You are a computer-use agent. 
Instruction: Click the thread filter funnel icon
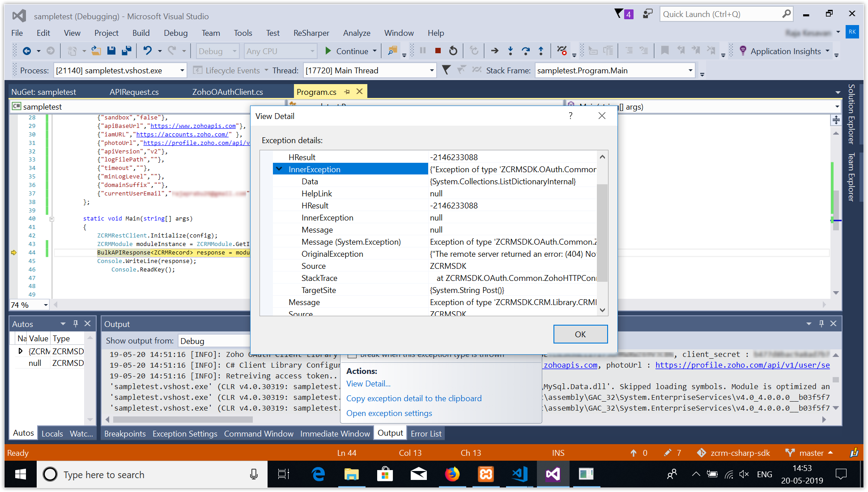446,70
